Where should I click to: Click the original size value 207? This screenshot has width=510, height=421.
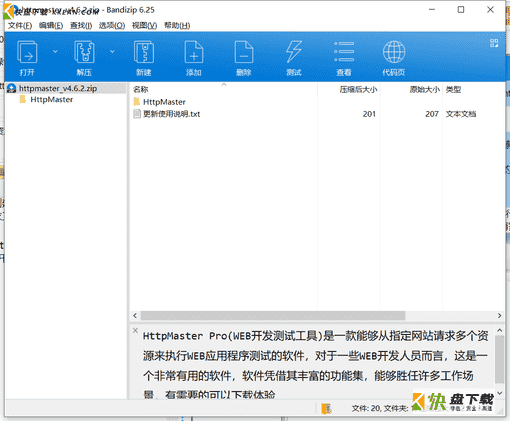coord(432,114)
